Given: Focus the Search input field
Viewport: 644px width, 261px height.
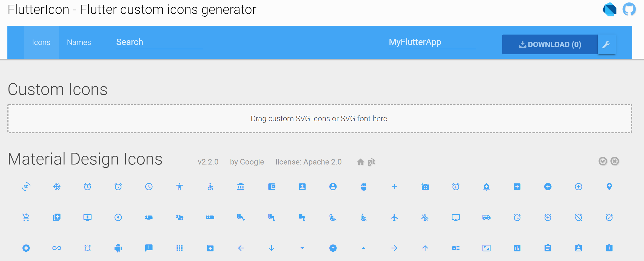Looking at the screenshot, I should [159, 42].
